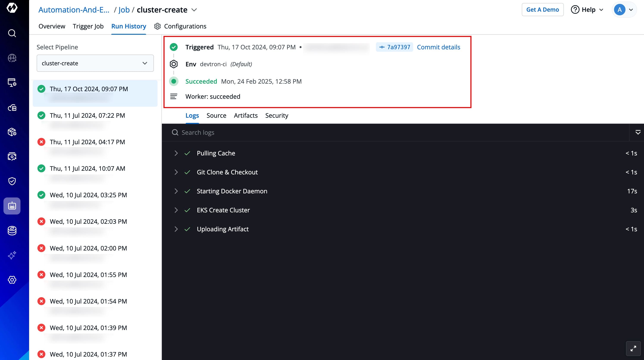Select the Thu, 11 Jul 2024, 04:17 PM run
The image size is (644, 360).
pyautogui.click(x=87, y=142)
